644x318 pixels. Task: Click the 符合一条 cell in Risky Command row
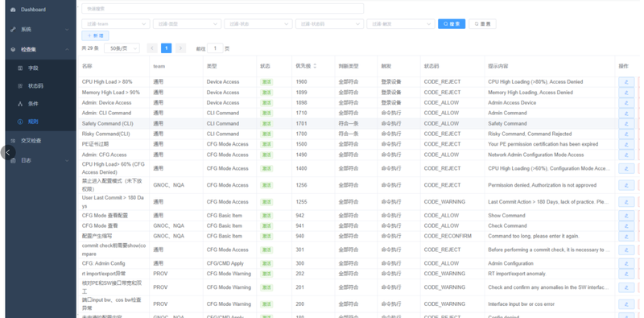(x=349, y=134)
